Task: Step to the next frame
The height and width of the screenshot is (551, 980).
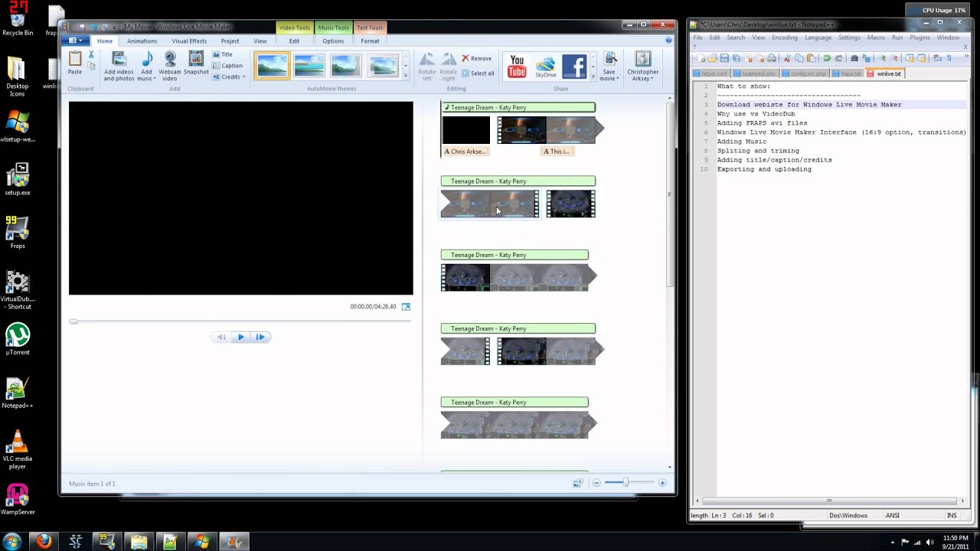Action: [260, 337]
